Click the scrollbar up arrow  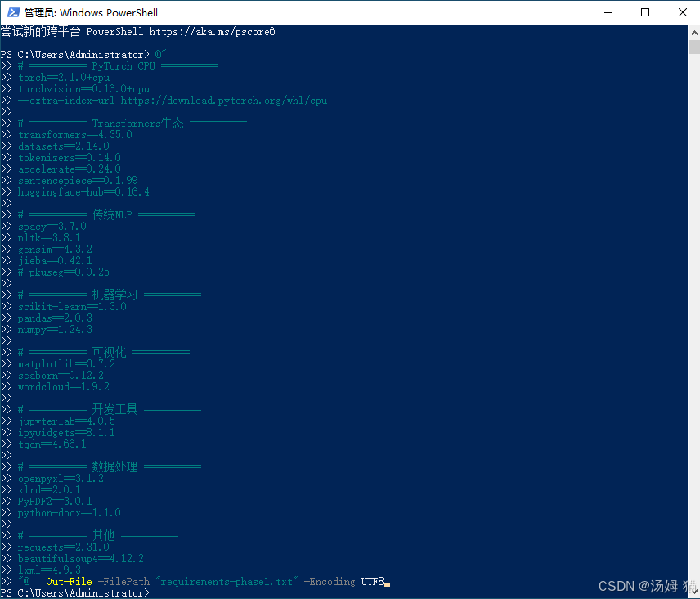(693, 33)
